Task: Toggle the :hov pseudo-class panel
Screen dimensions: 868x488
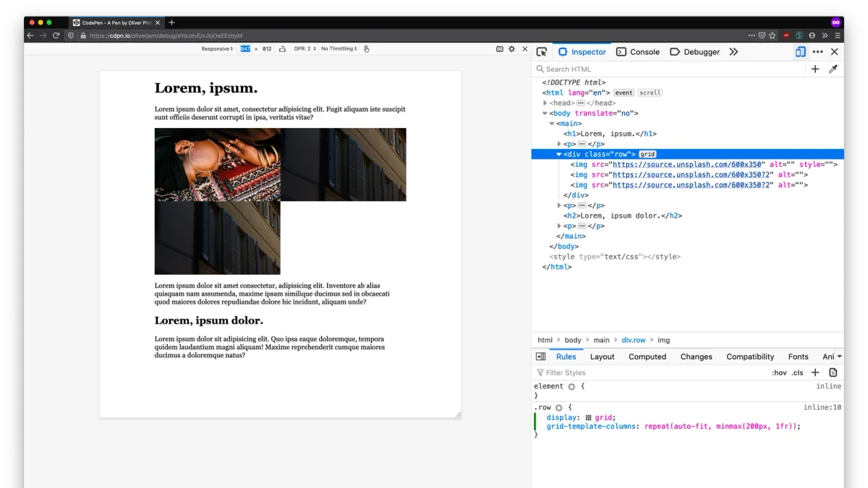Action: [x=779, y=373]
